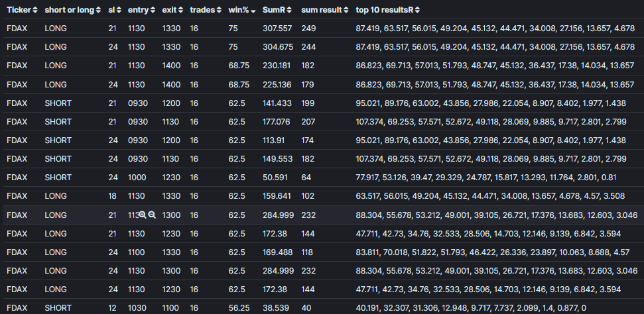Click the 'sum result' sort arrows

(x=346, y=10)
